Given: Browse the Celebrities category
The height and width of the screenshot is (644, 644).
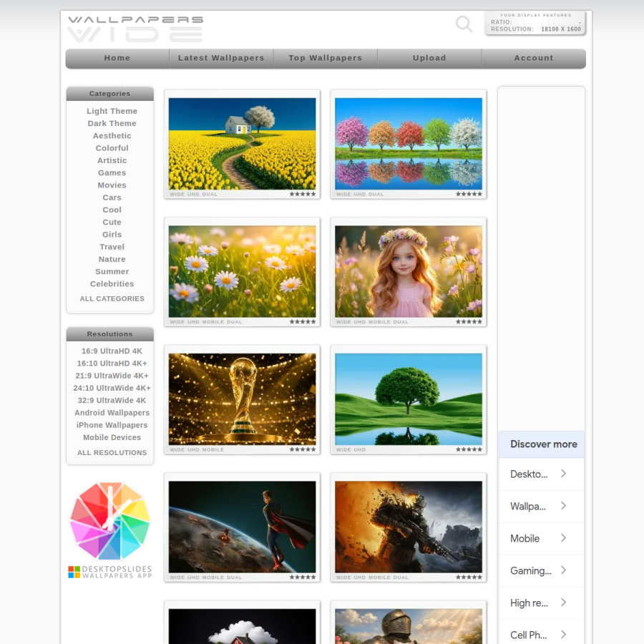Looking at the screenshot, I should [112, 284].
